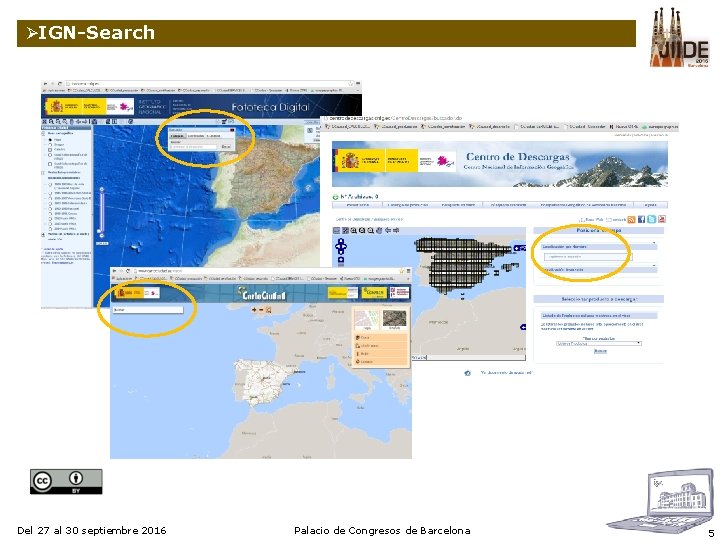
Task: Open the product dropdown above the Buscar link in Descargas
Action: (x=598, y=343)
